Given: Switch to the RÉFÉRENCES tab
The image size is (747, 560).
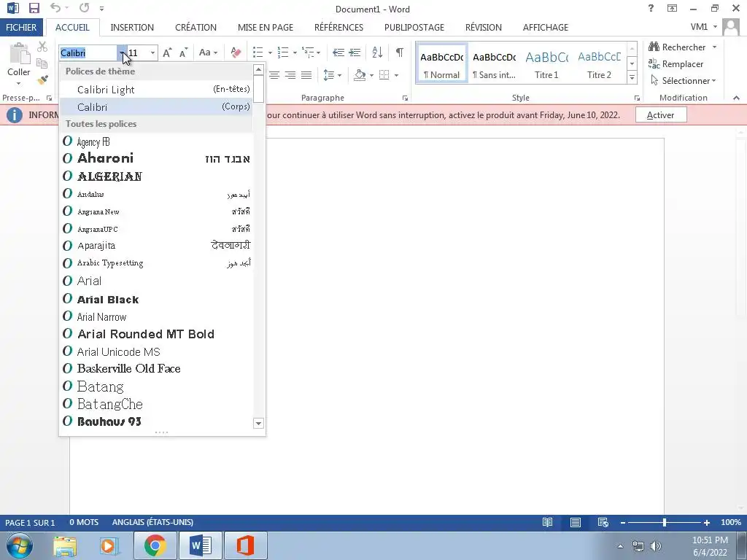Looking at the screenshot, I should (x=338, y=27).
